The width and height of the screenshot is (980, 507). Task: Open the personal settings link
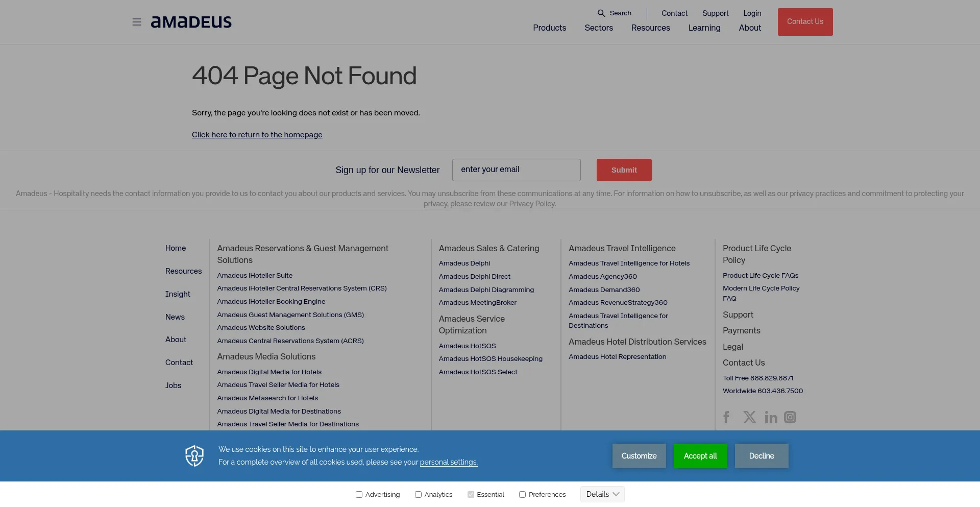tap(449, 462)
